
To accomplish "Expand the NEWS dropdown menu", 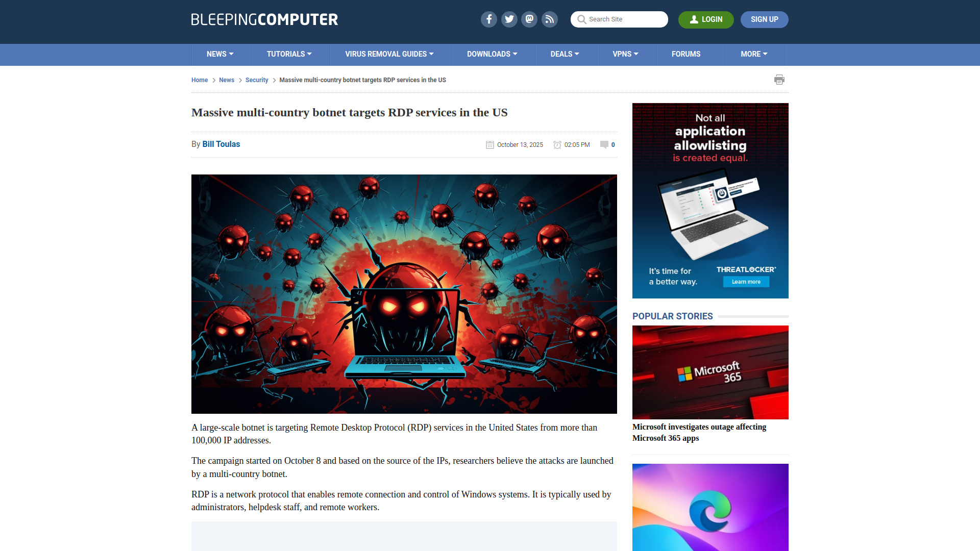I will [220, 54].
